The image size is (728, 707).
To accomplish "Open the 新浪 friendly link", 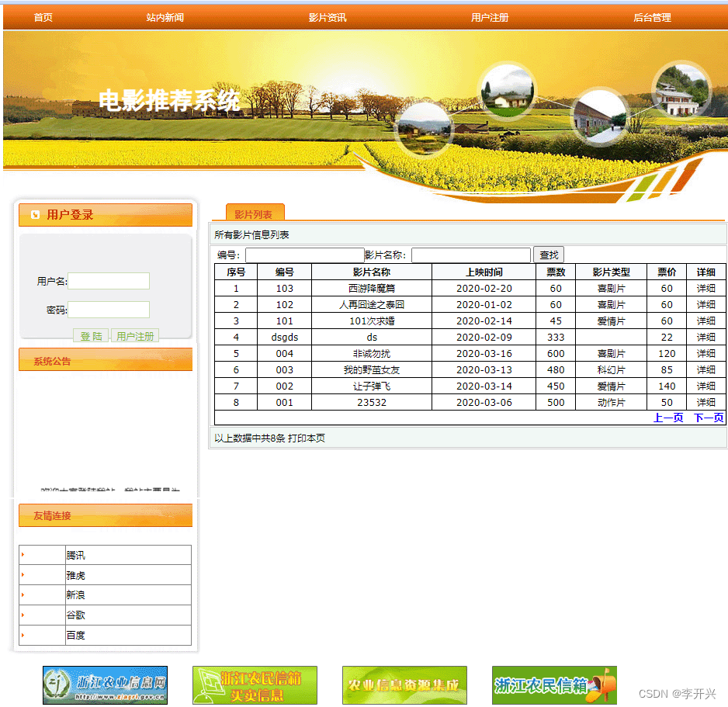I will pos(76,594).
